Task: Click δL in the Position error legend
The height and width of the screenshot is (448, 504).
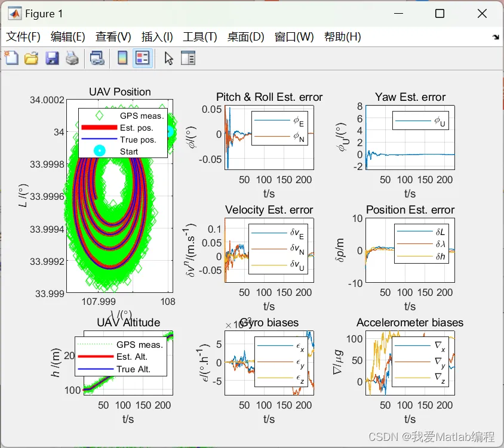Action: pyautogui.click(x=440, y=232)
